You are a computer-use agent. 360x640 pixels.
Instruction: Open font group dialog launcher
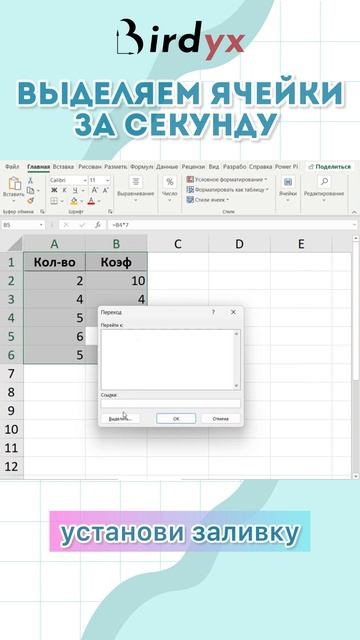pyautogui.click(x=110, y=211)
